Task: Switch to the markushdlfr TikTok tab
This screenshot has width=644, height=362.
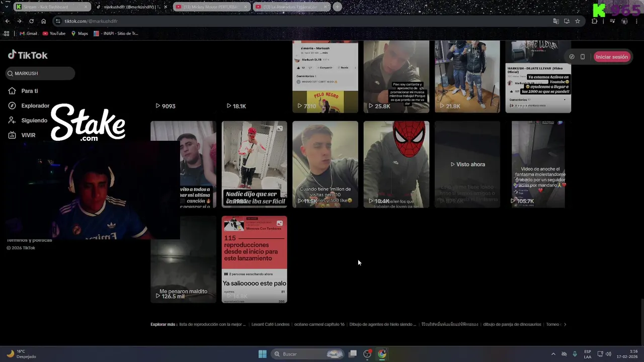Action: (x=132, y=7)
